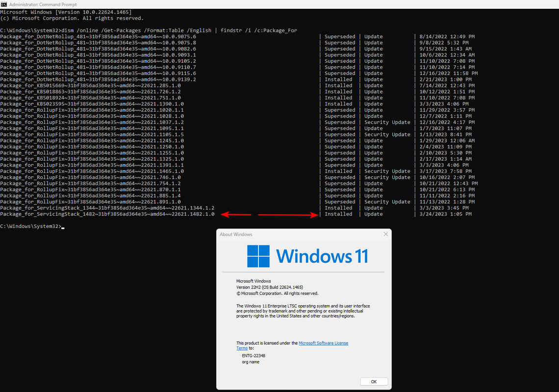Viewport: 559px width, 392px height.
Task: Click Superseded state of RollupFix 1391.1.1 row
Action: tap(340, 165)
